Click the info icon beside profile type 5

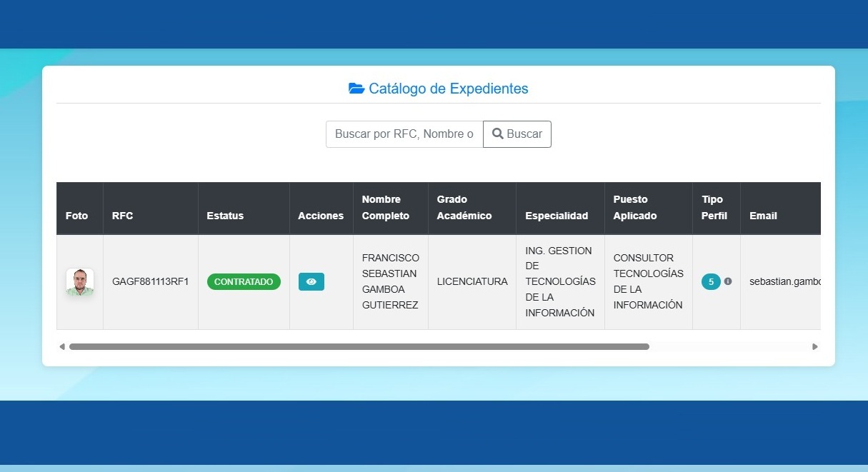click(728, 281)
